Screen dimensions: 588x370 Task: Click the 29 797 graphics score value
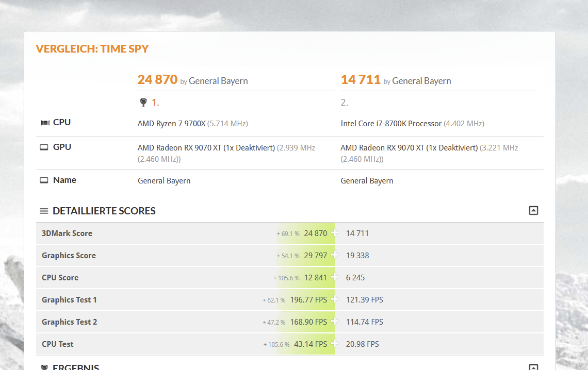pos(315,256)
